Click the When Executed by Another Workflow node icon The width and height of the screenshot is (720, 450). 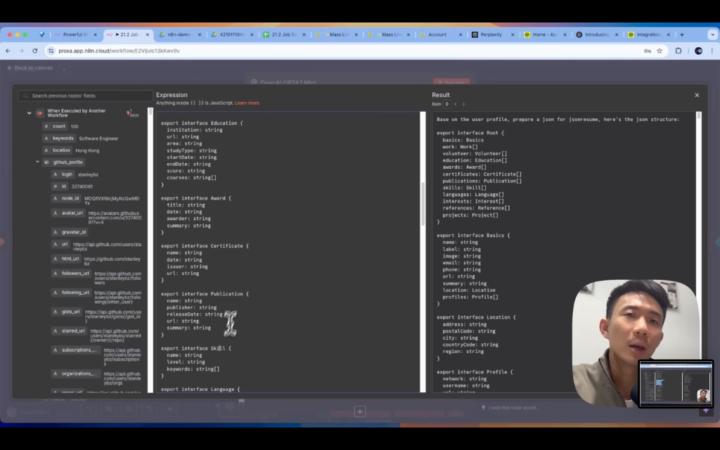tap(40, 113)
